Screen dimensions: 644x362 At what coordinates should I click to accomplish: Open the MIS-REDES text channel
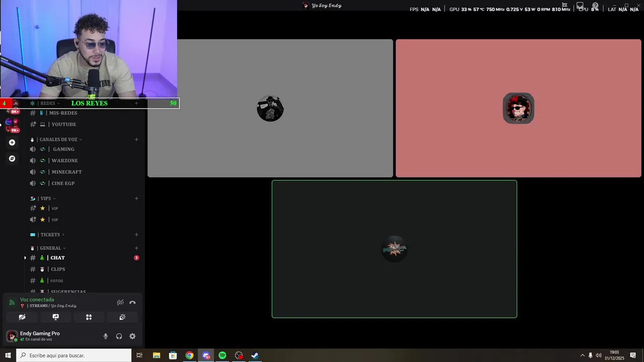click(85, 113)
